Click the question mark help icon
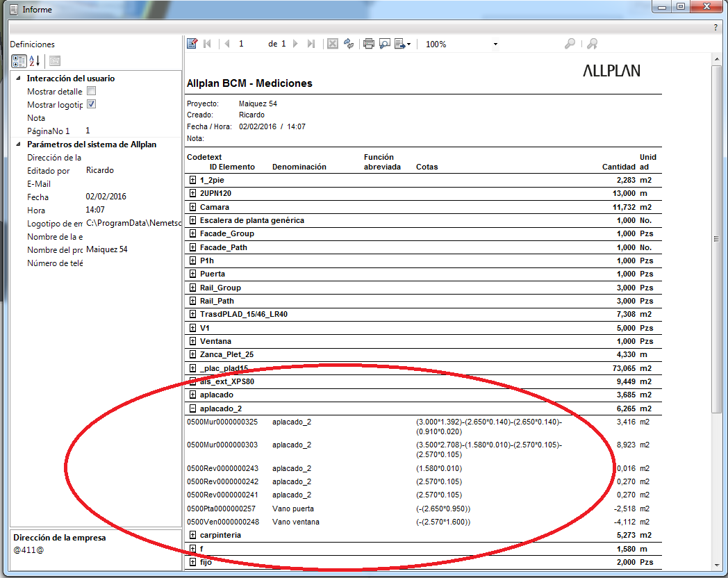The height and width of the screenshot is (578, 728). pos(715,27)
